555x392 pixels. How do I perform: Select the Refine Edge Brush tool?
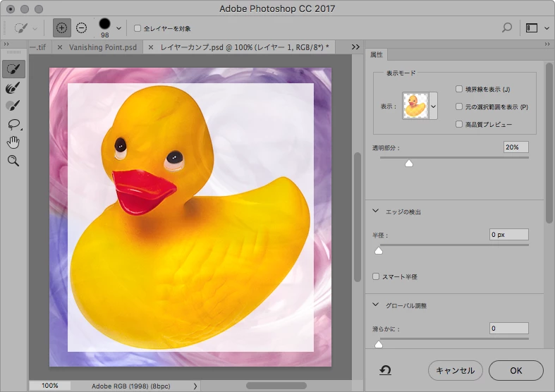point(13,87)
